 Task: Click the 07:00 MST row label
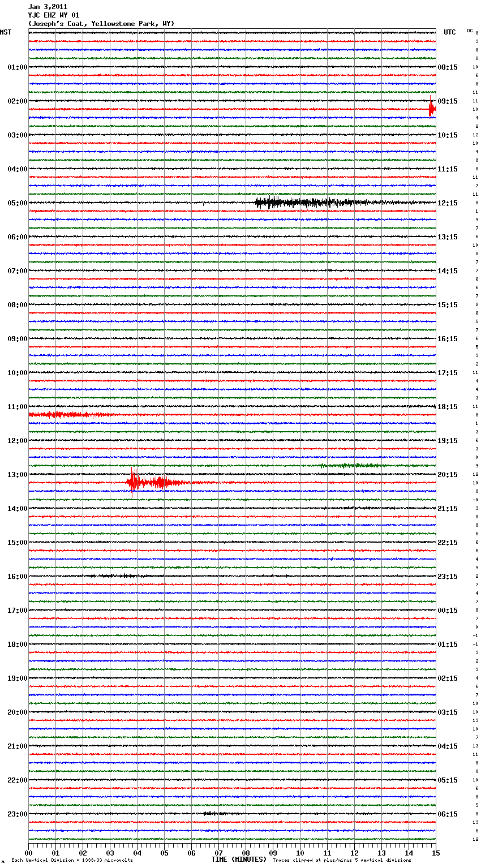18,271
